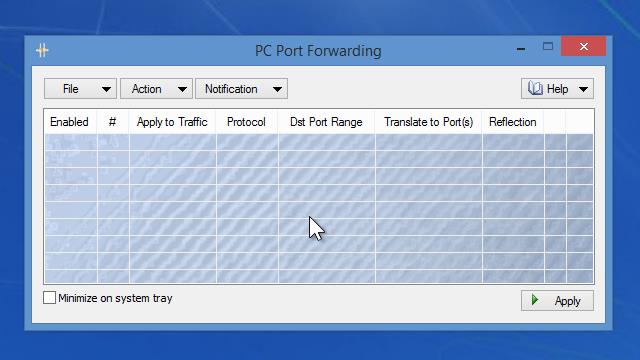Image resolution: width=640 pixels, height=360 pixels.
Task: Click the Dst Port Range column header
Action: point(326,122)
